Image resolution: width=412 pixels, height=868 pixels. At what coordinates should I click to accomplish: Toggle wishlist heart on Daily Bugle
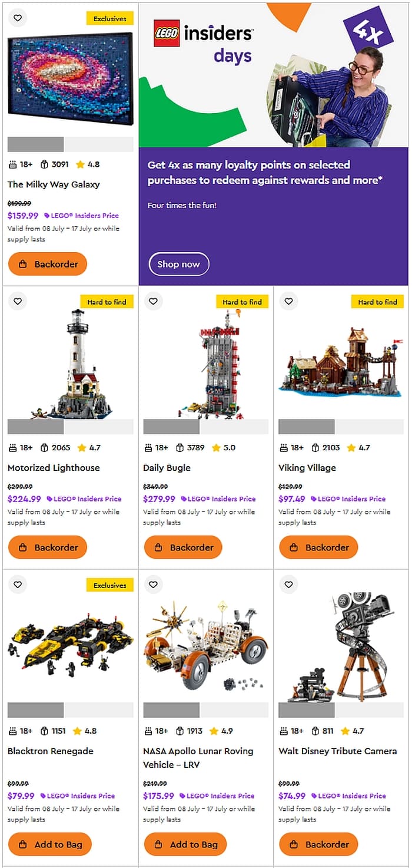[x=153, y=302]
